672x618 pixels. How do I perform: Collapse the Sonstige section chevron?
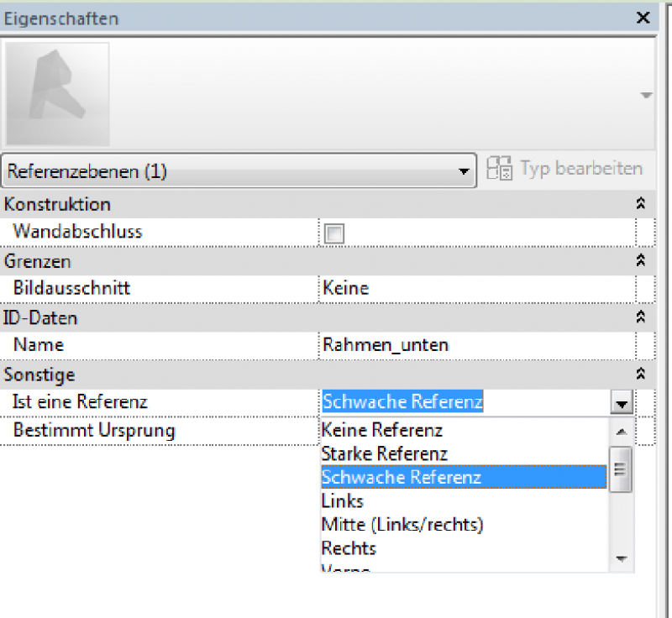coord(640,374)
